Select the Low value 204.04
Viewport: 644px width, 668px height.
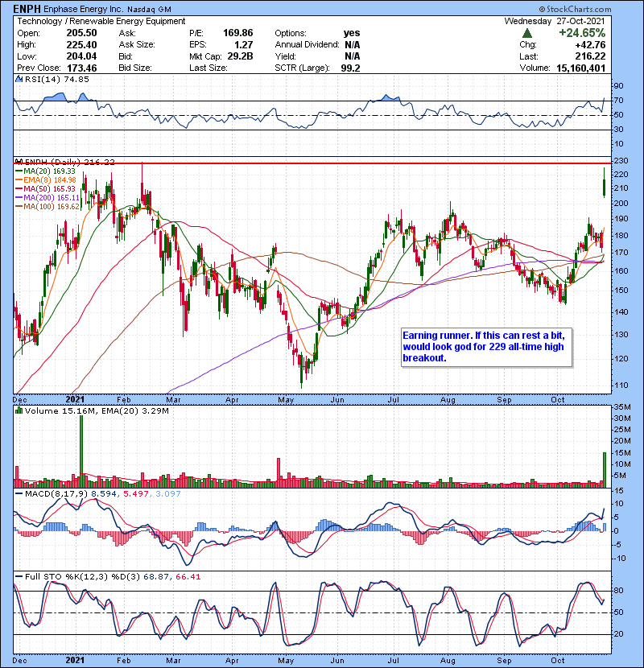click(x=81, y=56)
